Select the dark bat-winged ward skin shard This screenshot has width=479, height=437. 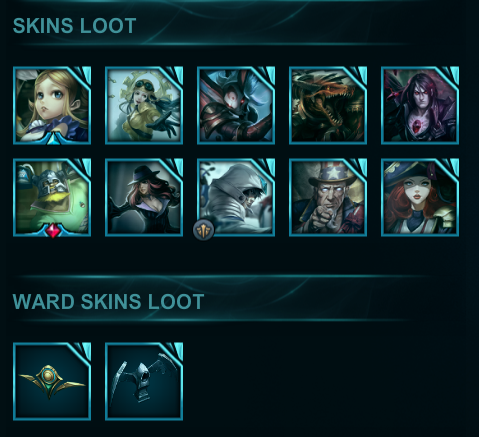coord(144,381)
